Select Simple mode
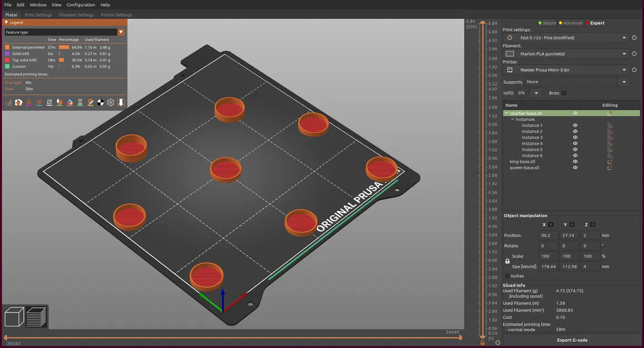 coord(547,23)
